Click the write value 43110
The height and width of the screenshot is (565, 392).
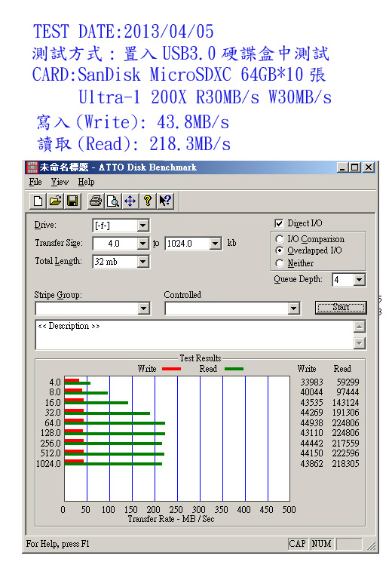(x=312, y=433)
